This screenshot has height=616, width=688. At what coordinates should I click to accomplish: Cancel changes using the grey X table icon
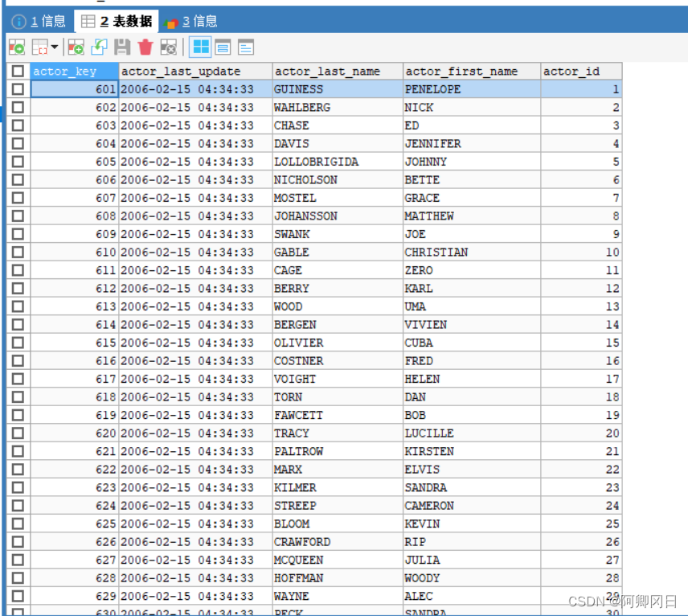(x=168, y=47)
